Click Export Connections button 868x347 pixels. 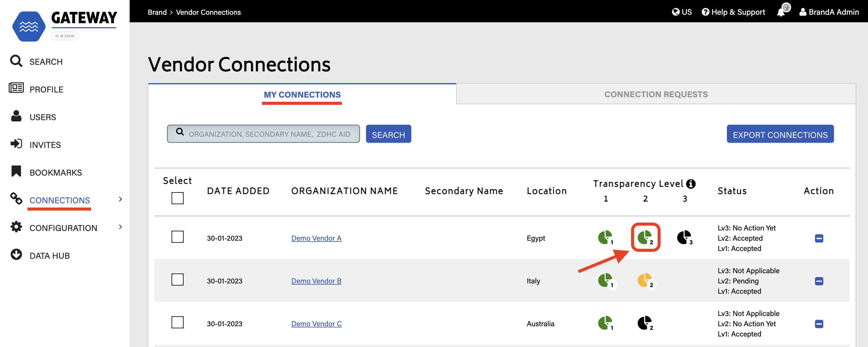point(780,134)
